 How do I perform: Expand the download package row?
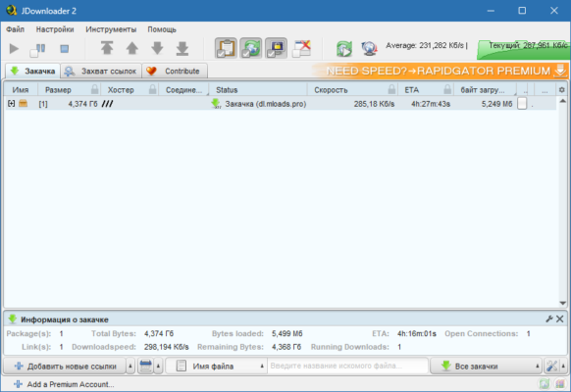[12, 104]
